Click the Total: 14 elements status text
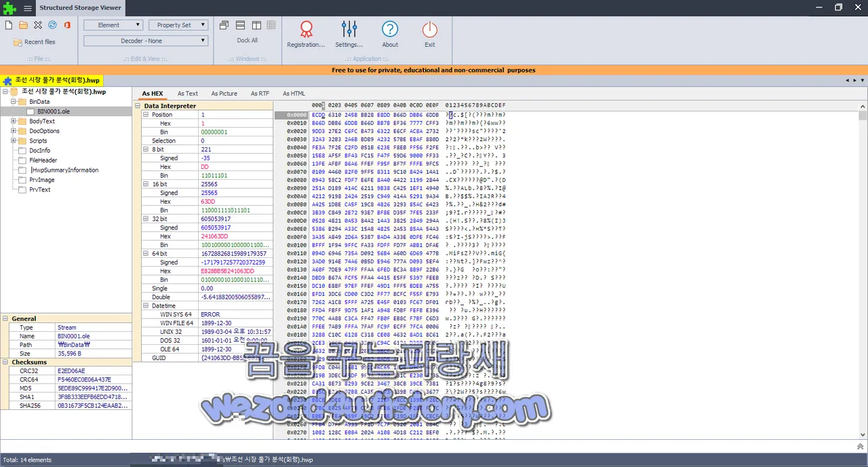 pyautogui.click(x=27, y=460)
